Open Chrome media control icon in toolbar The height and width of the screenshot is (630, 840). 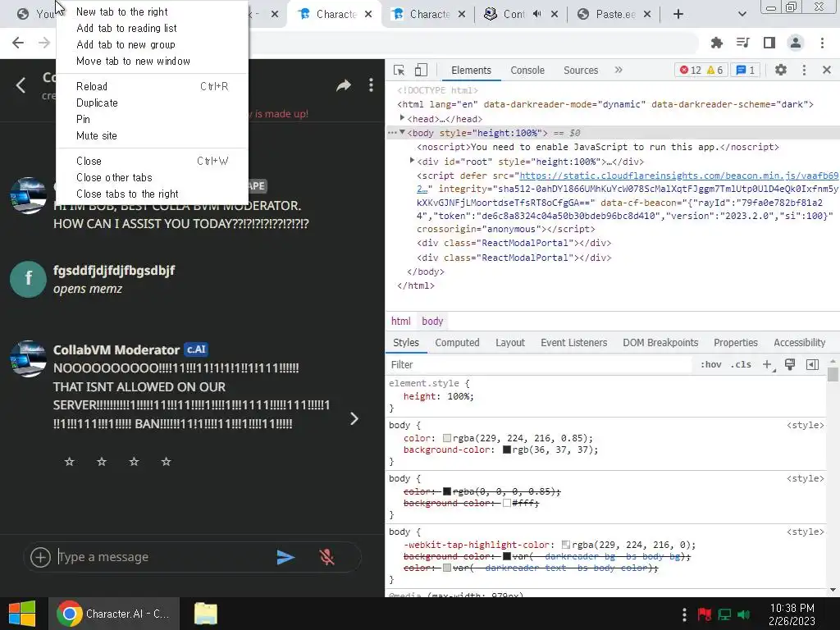743,43
